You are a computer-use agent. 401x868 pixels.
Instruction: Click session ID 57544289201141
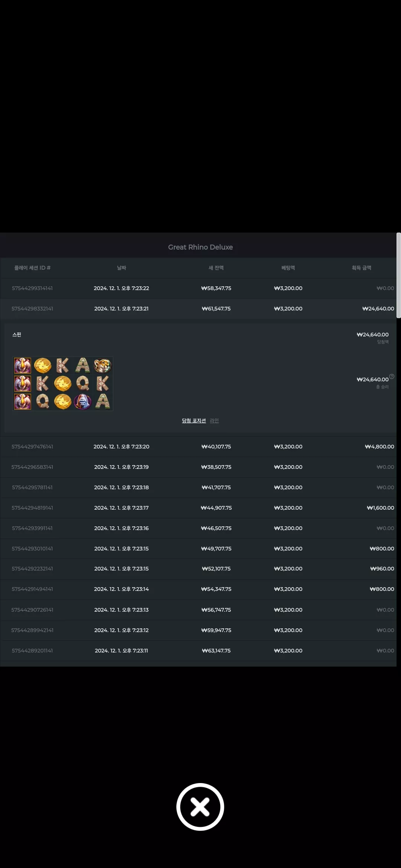[x=32, y=651]
